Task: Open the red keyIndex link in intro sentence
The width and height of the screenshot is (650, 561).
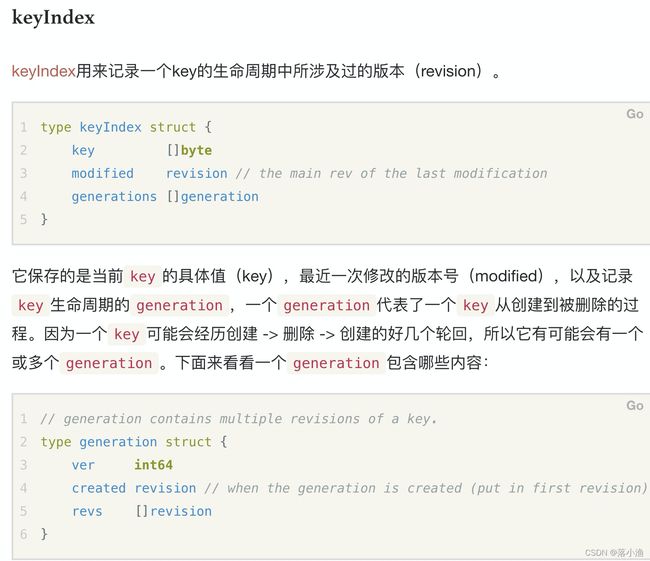Action: coord(44,71)
